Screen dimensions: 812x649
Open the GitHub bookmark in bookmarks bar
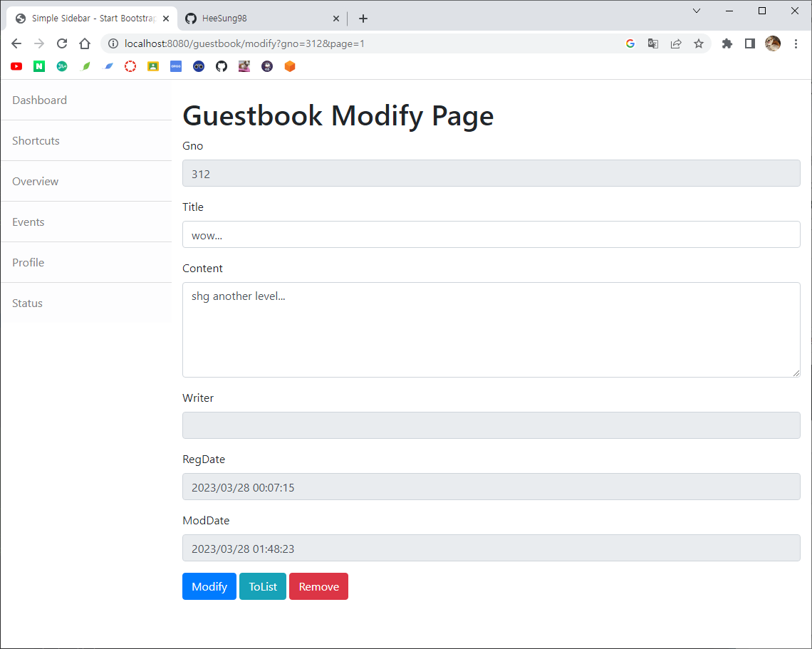click(222, 66)
